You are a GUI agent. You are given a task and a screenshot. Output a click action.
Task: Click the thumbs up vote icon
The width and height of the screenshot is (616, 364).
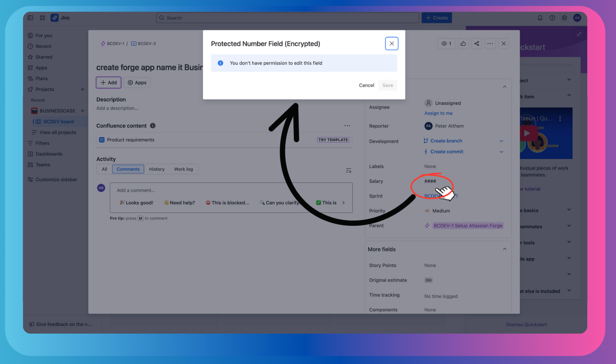(x=463, y=43)
